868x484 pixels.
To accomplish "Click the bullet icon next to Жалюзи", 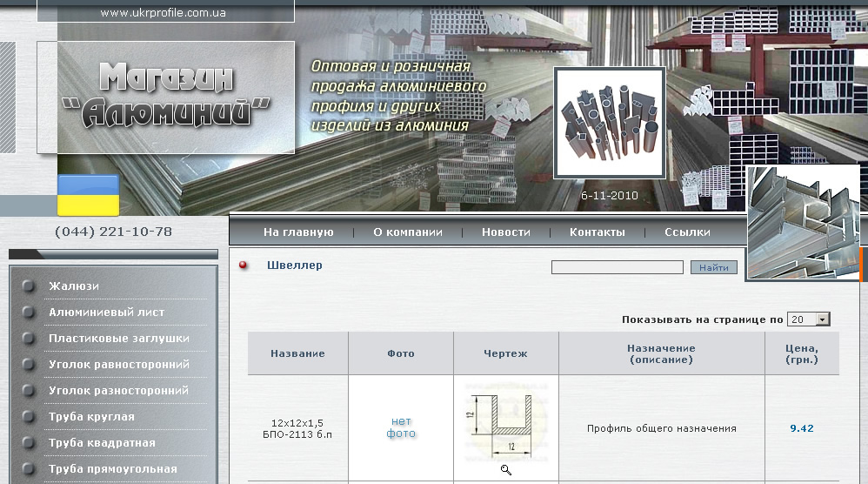I will [29, 286].
